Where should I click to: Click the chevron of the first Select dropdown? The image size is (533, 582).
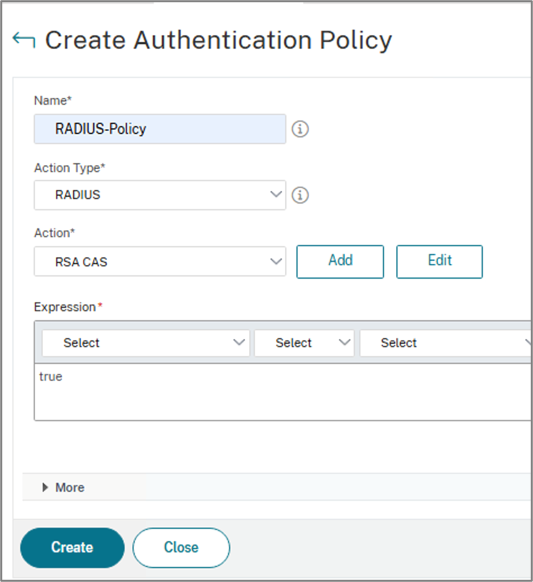(239, 342)
